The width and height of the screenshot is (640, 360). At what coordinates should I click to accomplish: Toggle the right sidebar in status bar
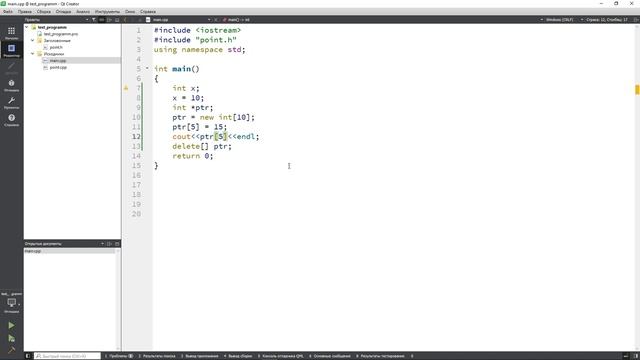636,356
